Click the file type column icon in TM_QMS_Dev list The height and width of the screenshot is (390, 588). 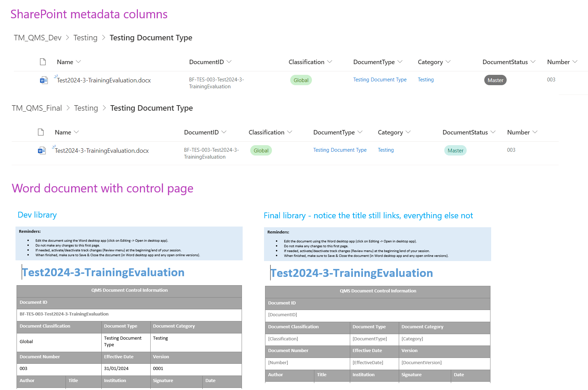(x=43, y=62)
